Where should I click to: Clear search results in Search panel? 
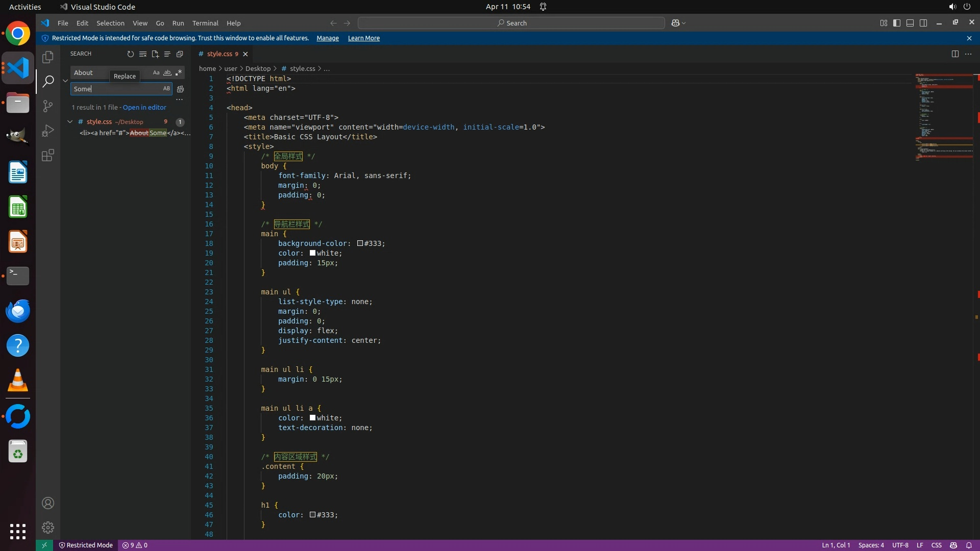[x=143, y=54]
